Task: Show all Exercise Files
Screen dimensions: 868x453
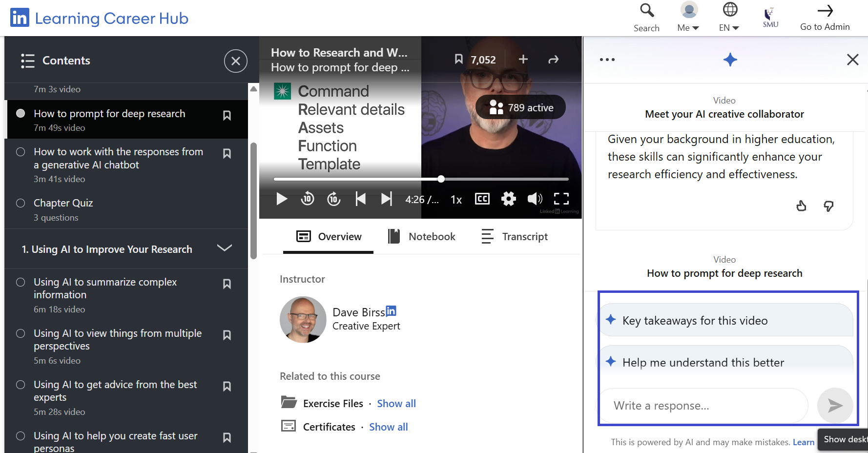Action: (x=396, y=404)
